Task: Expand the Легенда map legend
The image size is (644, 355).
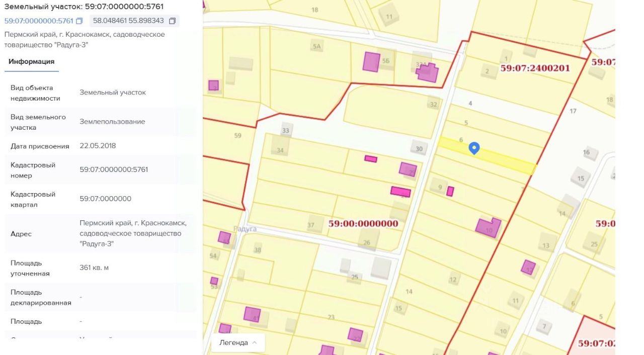Action: pos(238,342)
